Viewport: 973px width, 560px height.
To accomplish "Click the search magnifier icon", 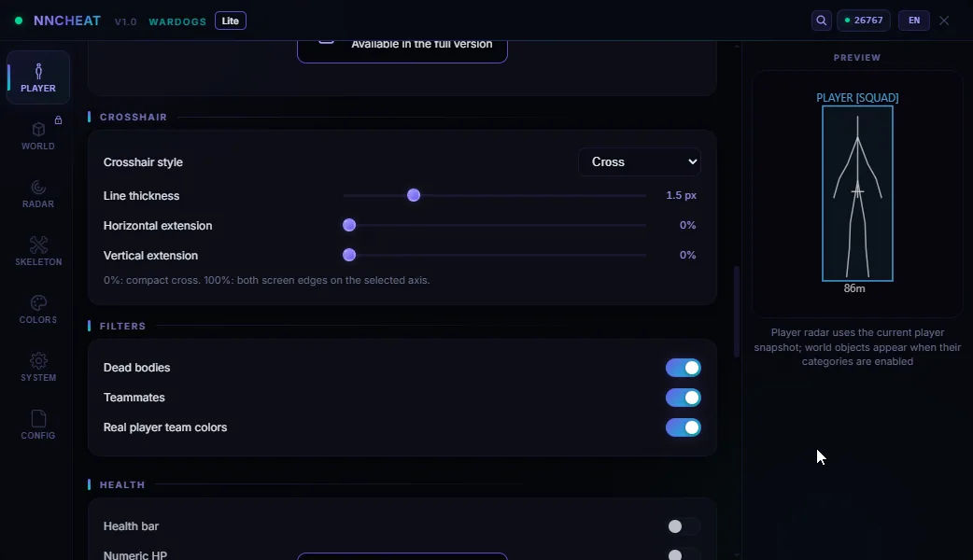I will pyautogui.click(x=821, y=21).
